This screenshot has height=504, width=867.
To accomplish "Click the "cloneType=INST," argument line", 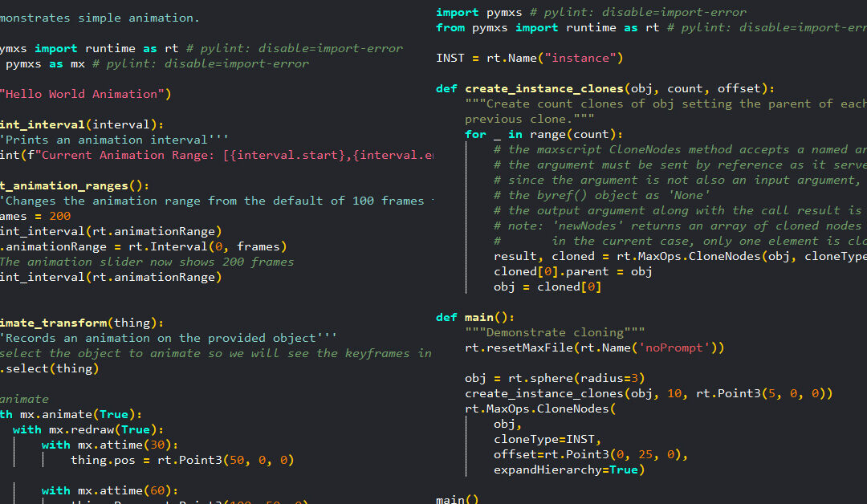I will pos(547,439).
